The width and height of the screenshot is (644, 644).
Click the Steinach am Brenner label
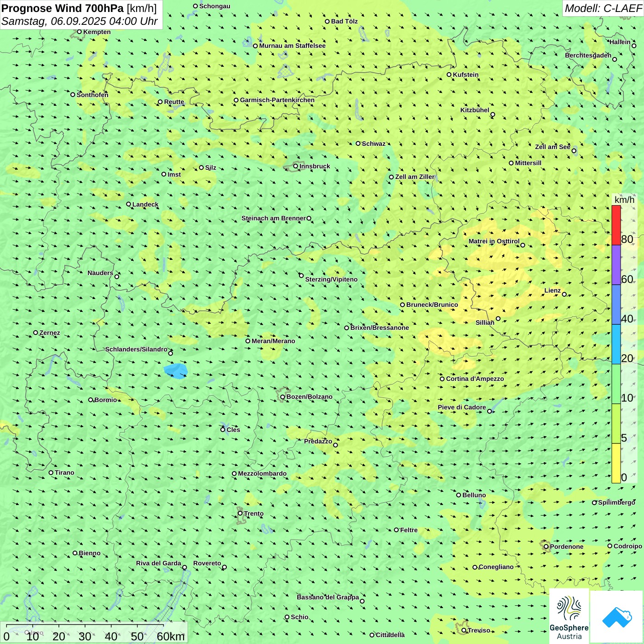(x=273, y=218)
